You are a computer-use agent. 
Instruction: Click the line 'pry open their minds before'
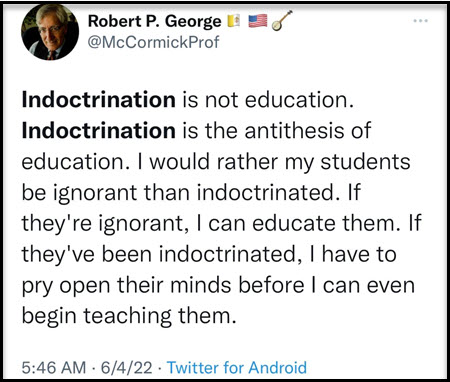pyautogui.click(x=163, y=285)
